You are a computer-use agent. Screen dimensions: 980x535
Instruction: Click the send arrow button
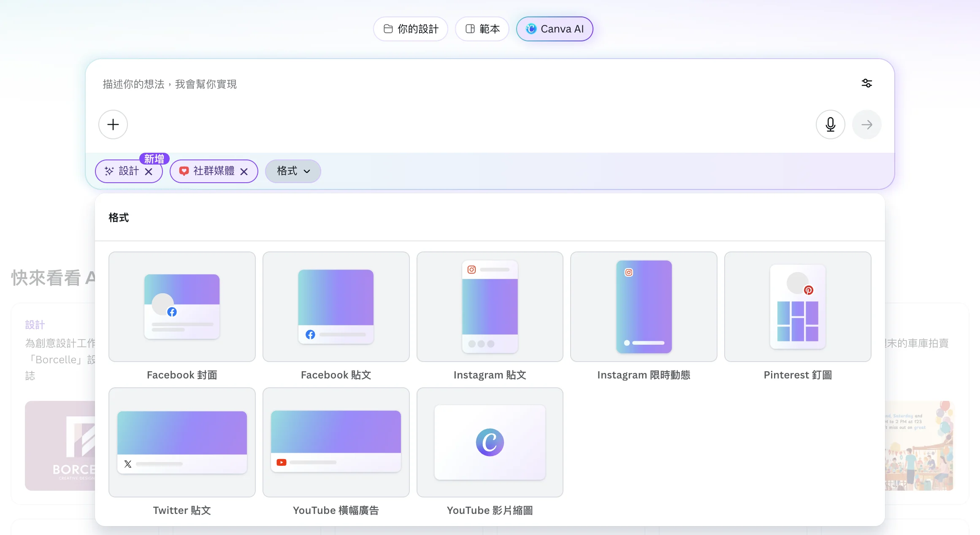point(866,124)
